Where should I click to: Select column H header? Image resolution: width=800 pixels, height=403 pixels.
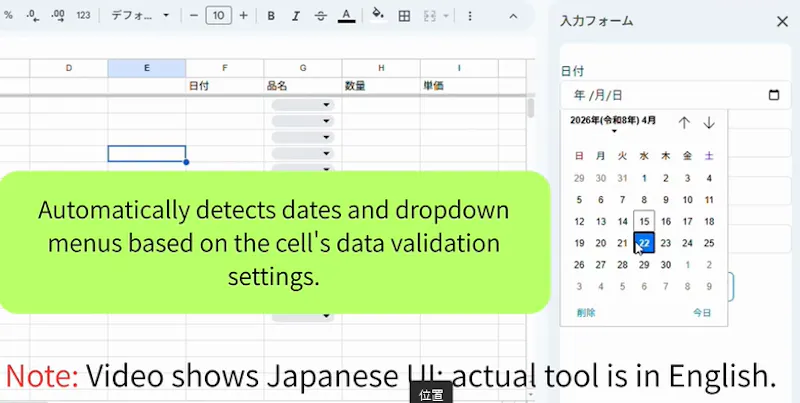(x=381, y=68)
